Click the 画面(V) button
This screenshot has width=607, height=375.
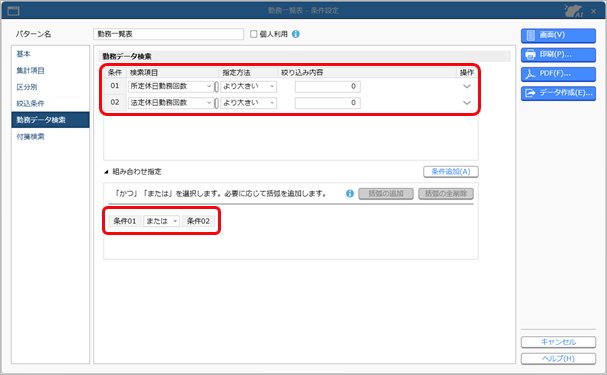point(558,35)
